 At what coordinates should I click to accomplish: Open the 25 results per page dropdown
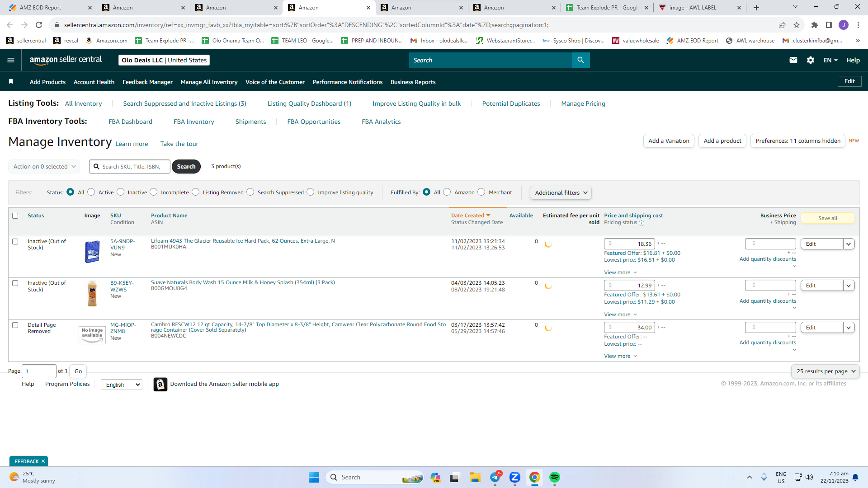[x=826, y=371]
